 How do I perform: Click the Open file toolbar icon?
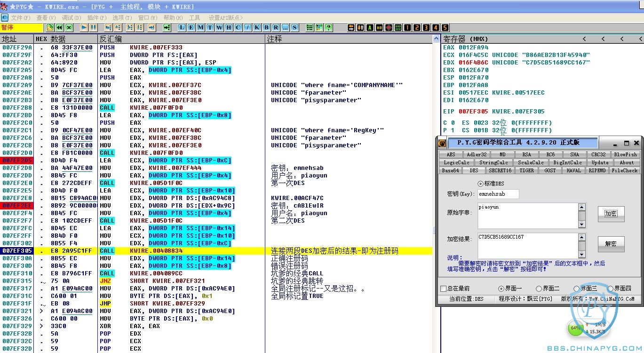49,27
